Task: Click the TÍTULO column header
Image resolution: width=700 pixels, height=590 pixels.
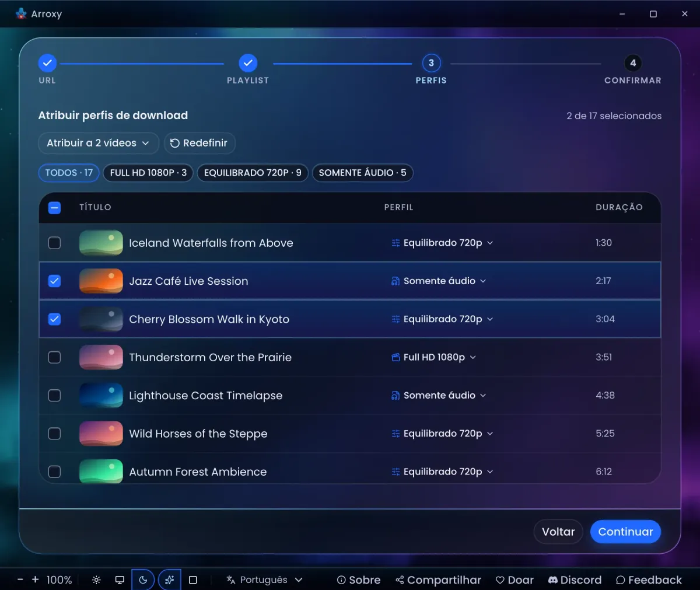Action: pyautogui.click(x=95, y=207)
